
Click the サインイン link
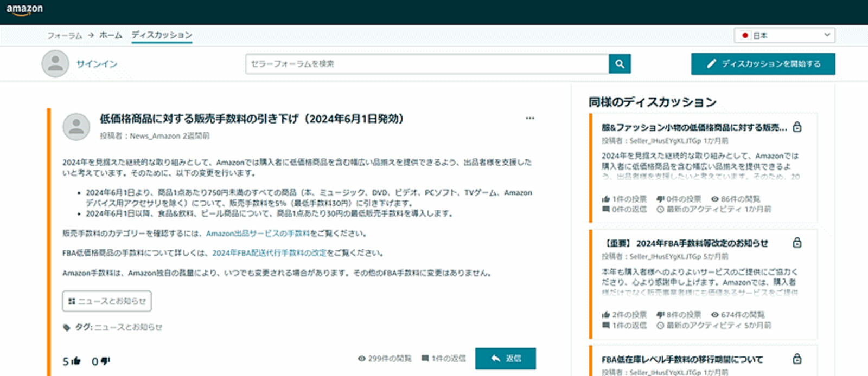coord(97,64)
